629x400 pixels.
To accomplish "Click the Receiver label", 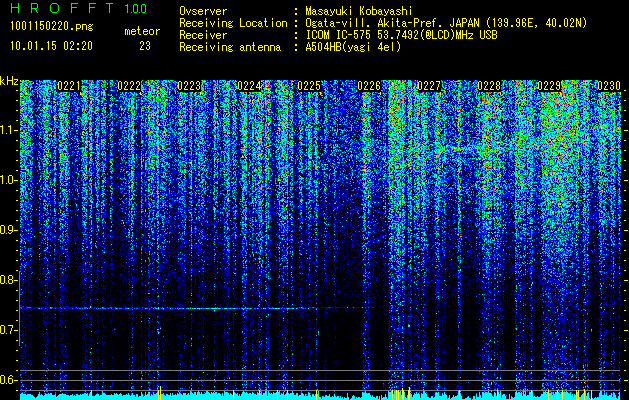I will pos(203,35).
